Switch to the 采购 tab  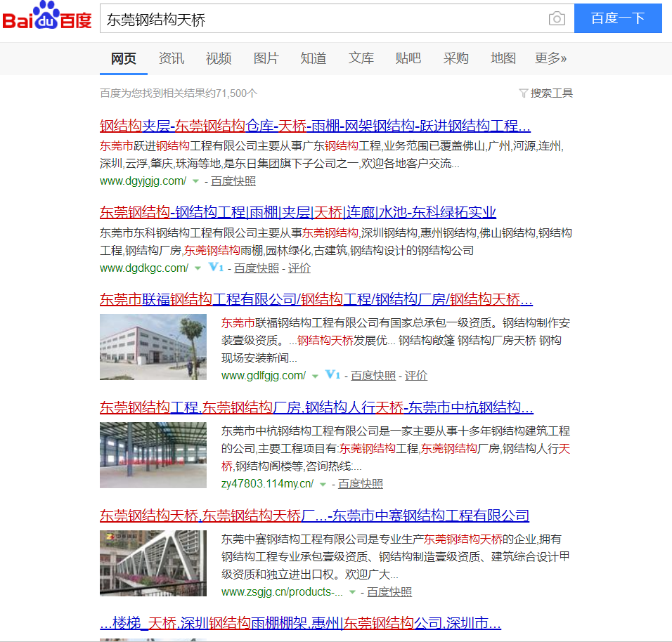(455, 58)
